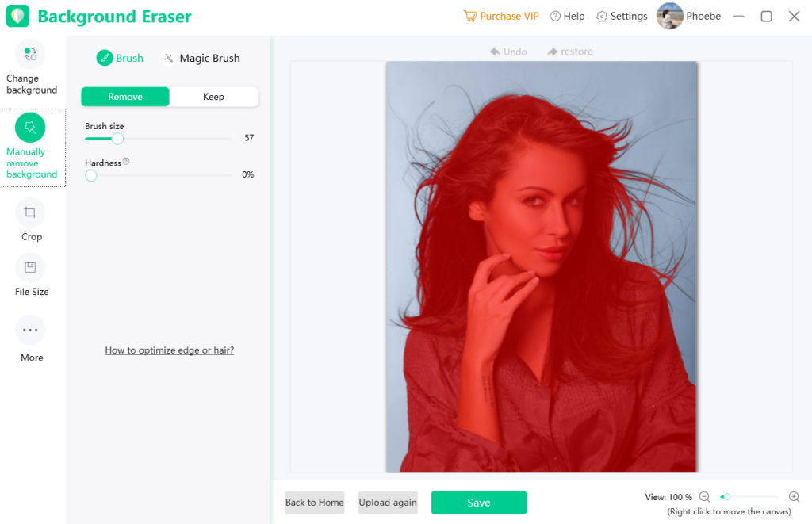This screenshot has width=812, height=524.
Task: Select the Magic Brush tool
Action: pos(201,58)
